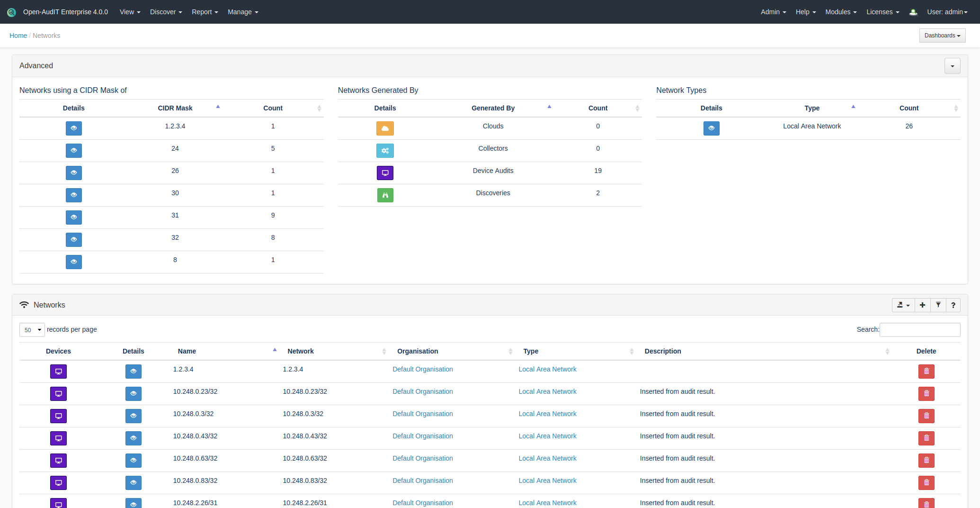Show devices on network 10.248.0.23/32
This screenshot has width=980, height=508.
(x=58, y=394)
